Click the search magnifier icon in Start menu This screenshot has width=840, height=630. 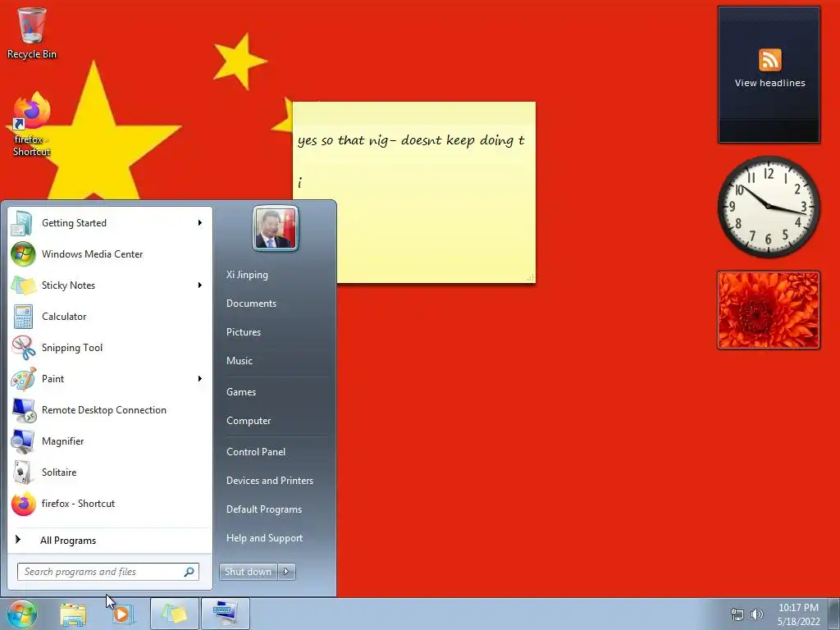click(189, 572)
